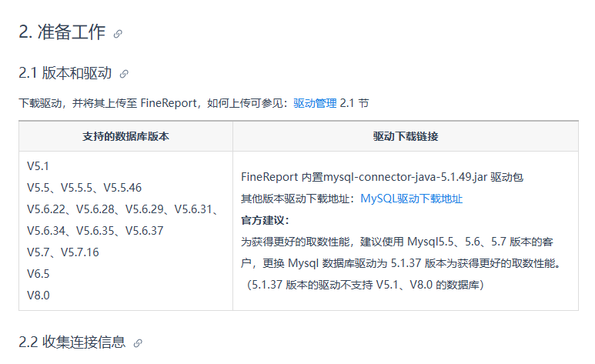Screen dimensions: 595x364
Task: Click the V5.1 version entry
Action: pyautogui.click(x=38, y=166)
